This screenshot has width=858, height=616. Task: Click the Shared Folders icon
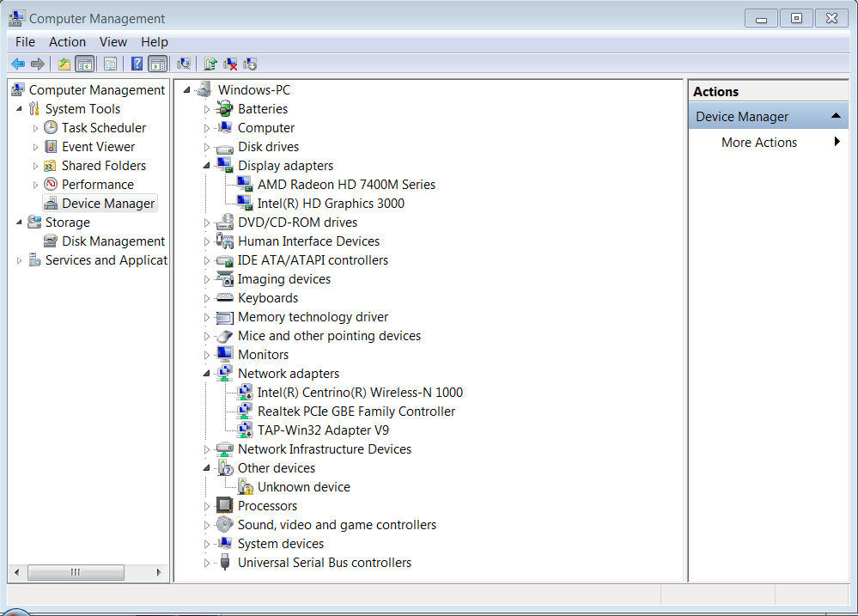(x=51, y=166)
